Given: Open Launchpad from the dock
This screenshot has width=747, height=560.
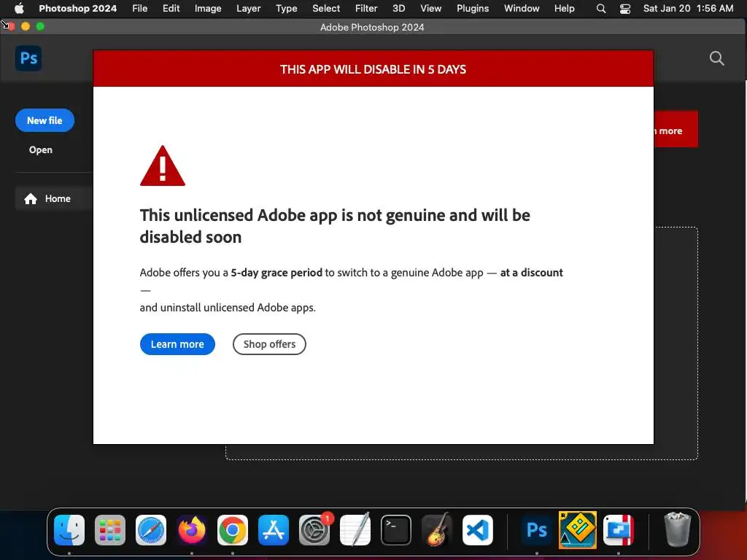Looking at the screenshot, I should [x=110, y=530].
